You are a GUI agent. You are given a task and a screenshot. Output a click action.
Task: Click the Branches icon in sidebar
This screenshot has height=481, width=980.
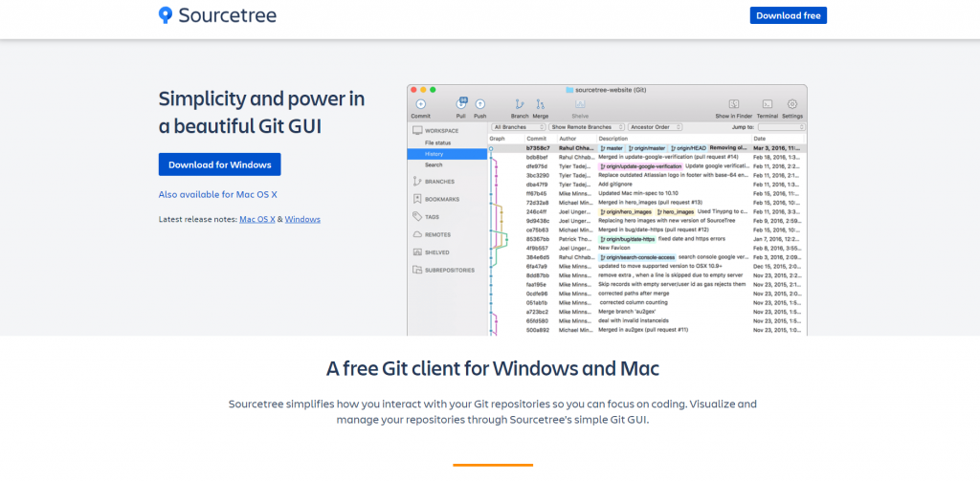pos(417,181)
